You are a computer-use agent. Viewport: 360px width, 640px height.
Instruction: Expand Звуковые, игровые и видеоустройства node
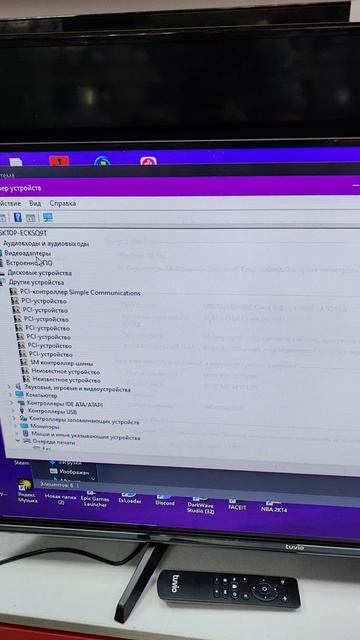click(x=9, y=386)
